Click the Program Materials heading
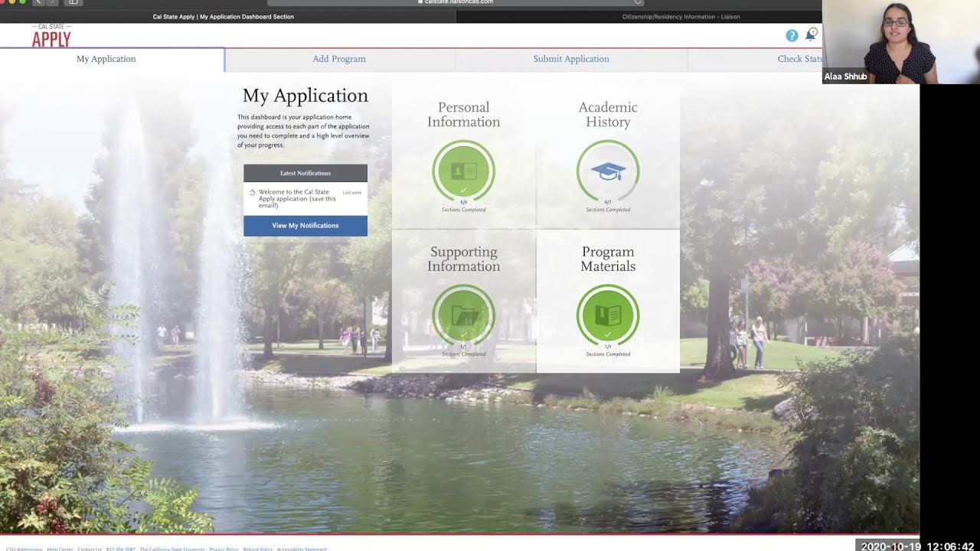Screen dimensions: 980x551 pyautogui.click(x=608, y=259)
